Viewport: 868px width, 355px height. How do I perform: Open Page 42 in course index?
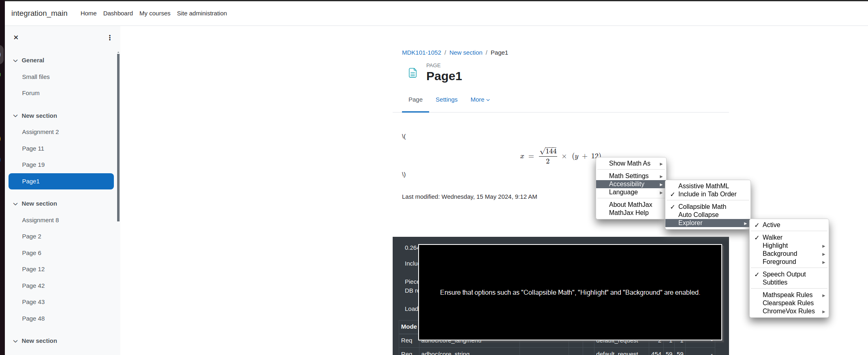[33, 286]
